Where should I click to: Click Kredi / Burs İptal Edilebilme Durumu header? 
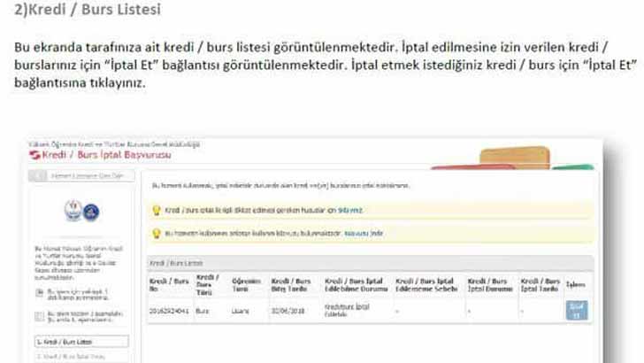tap(356, 285)
